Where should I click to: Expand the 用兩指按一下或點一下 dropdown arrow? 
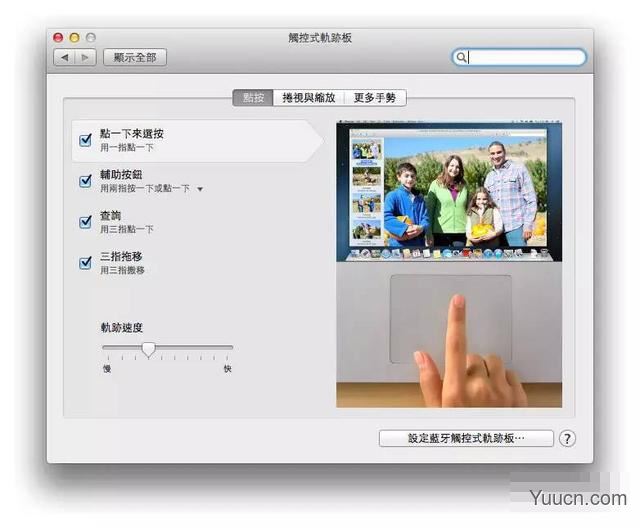click(200, 189)
